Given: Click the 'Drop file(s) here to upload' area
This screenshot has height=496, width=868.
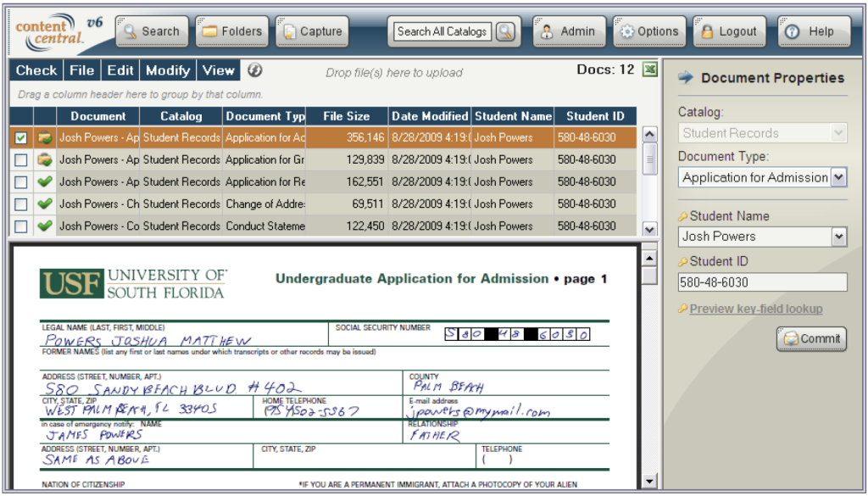Looking at the screenshot, I should [393, 73].
